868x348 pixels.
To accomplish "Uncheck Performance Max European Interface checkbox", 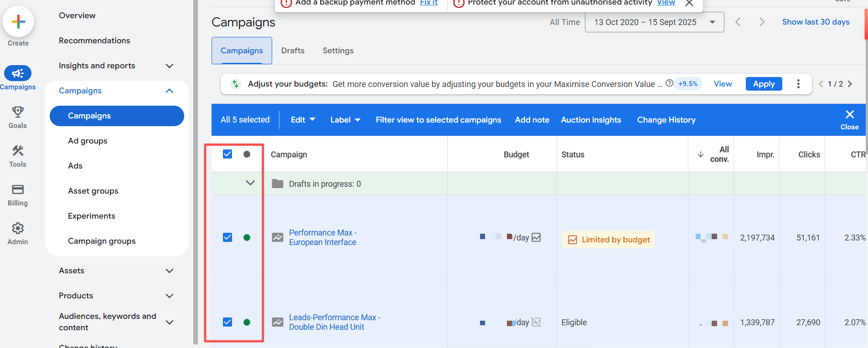I will pyautogui.click(x=227, y=237).
